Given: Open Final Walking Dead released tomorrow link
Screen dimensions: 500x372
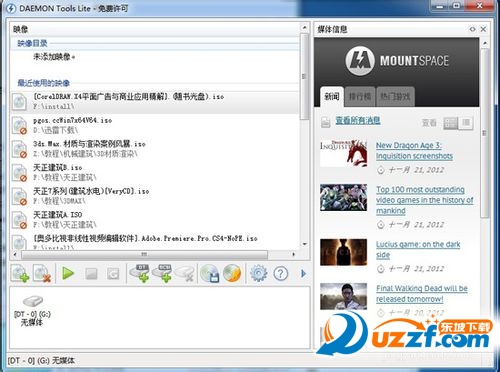Looking at the screenshot, I should [x=422, y=294].
